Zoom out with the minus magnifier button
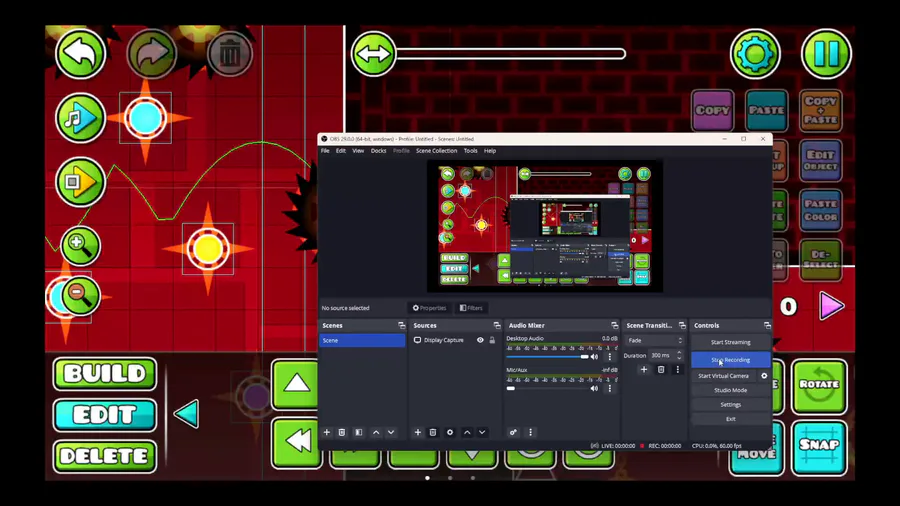 pyautogui.click(x=80, y=296)
